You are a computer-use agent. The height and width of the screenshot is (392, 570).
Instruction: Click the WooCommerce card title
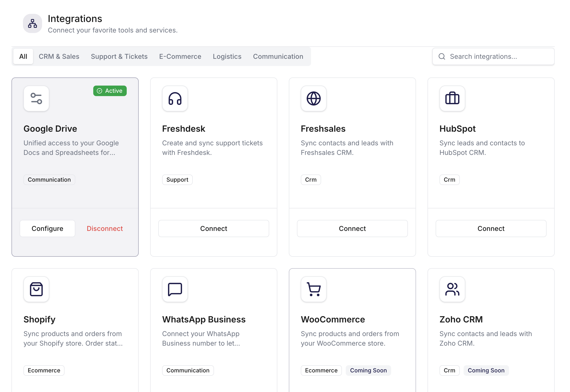point(333,319)
